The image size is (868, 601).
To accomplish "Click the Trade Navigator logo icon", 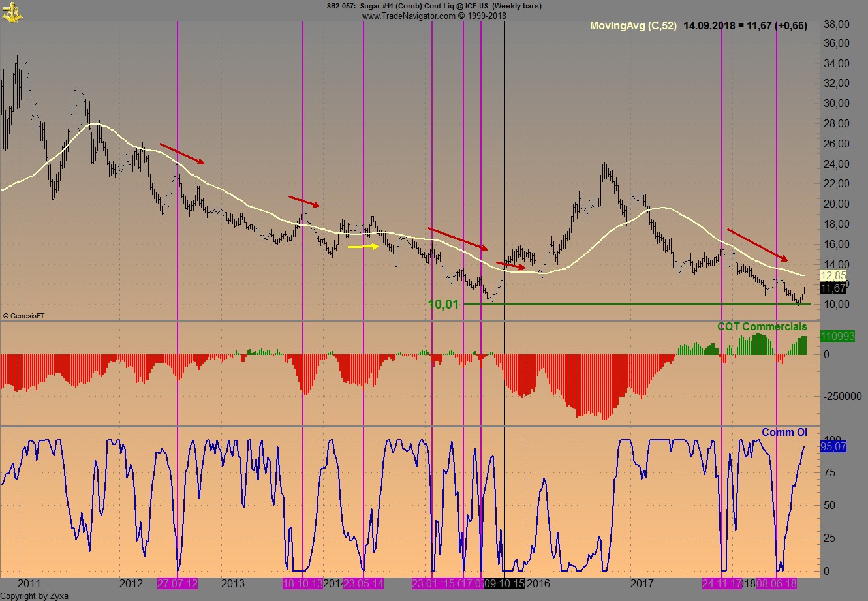I will (11, 10).
